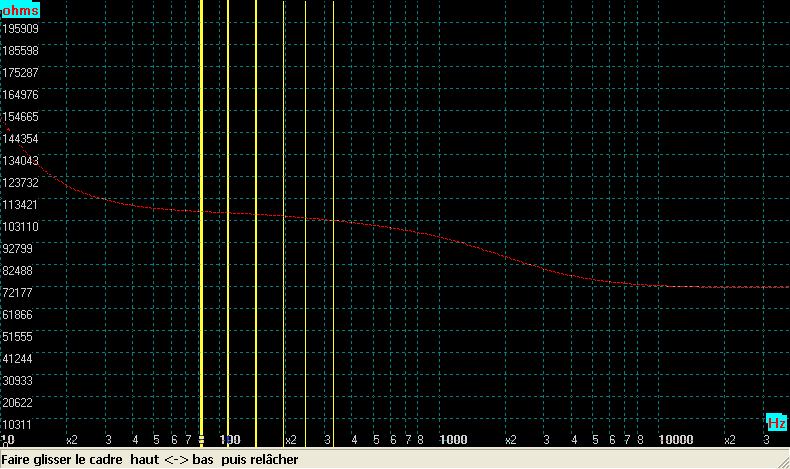Click the 72177 value on the ohms axis

[20, 293]
